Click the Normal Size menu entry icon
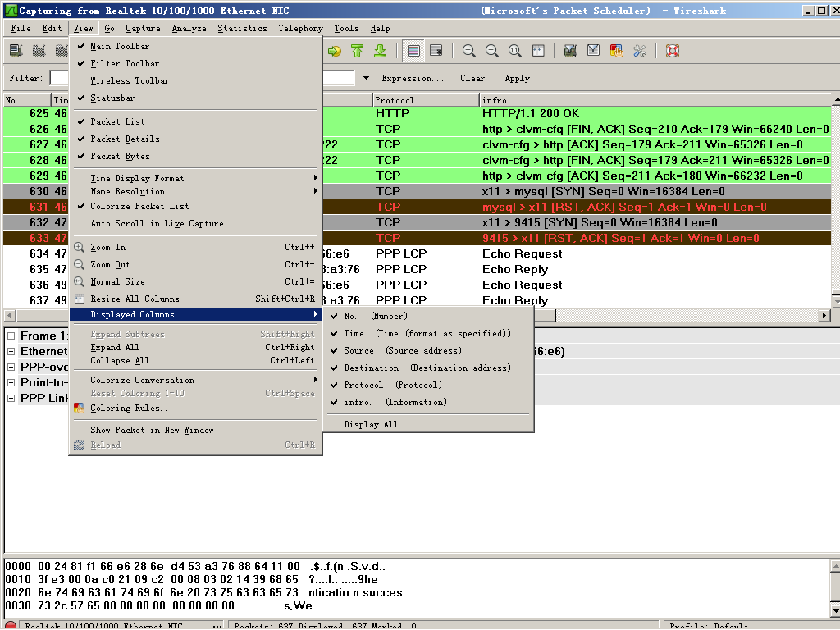Viewport: 840px width, 630px height. click(x=80, y=281)
